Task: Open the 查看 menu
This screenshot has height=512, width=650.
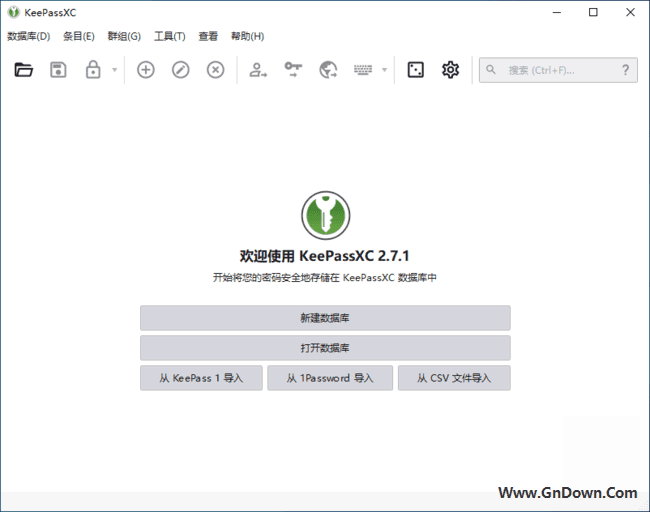Action: click(208, 36)
